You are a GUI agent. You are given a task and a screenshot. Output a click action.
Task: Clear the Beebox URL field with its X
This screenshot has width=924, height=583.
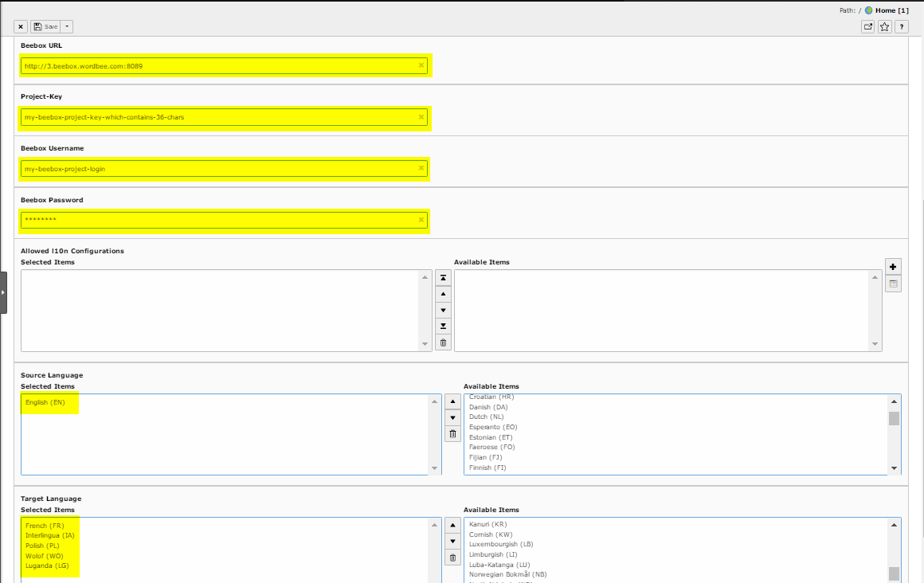click(421, 65)
